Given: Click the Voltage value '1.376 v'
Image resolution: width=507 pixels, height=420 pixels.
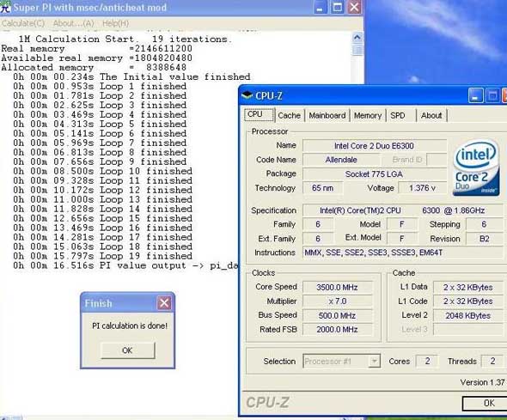Looking at the screenshot, I should pyautogui.click(x=422, y=188).
